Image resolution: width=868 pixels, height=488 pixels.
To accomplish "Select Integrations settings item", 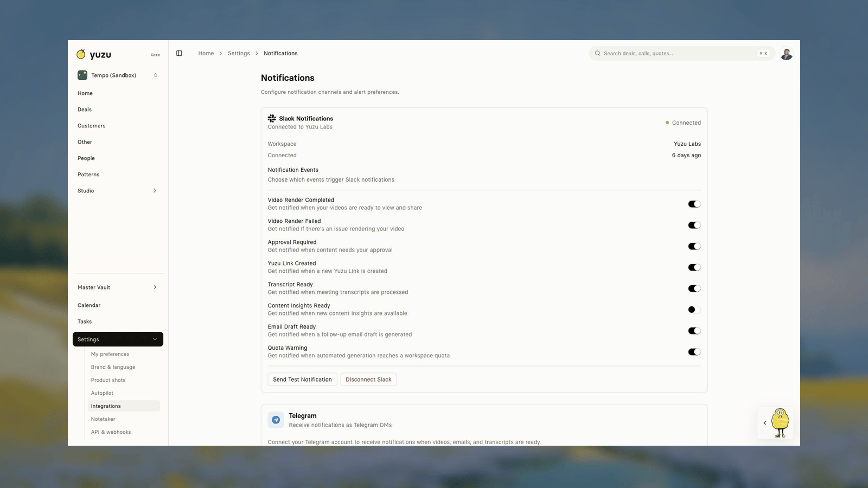I will (x=124, y=406).
